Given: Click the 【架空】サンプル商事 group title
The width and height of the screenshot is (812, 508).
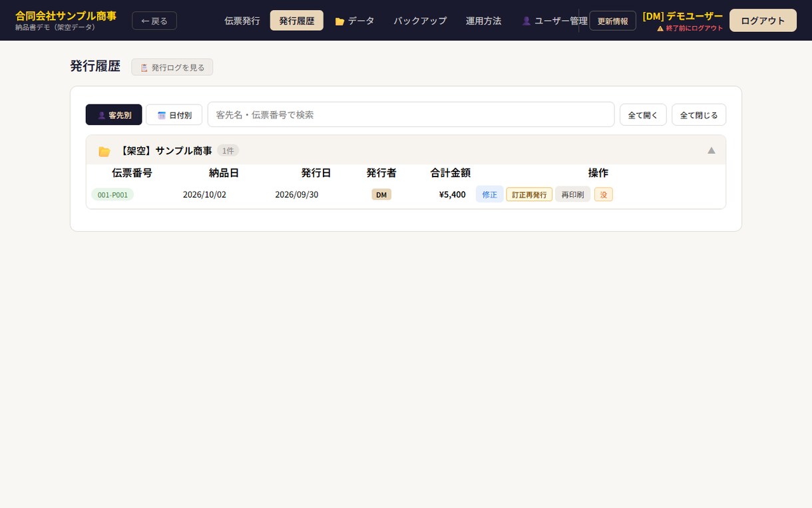Looking at the screenshot, I should tap(164, 150).
